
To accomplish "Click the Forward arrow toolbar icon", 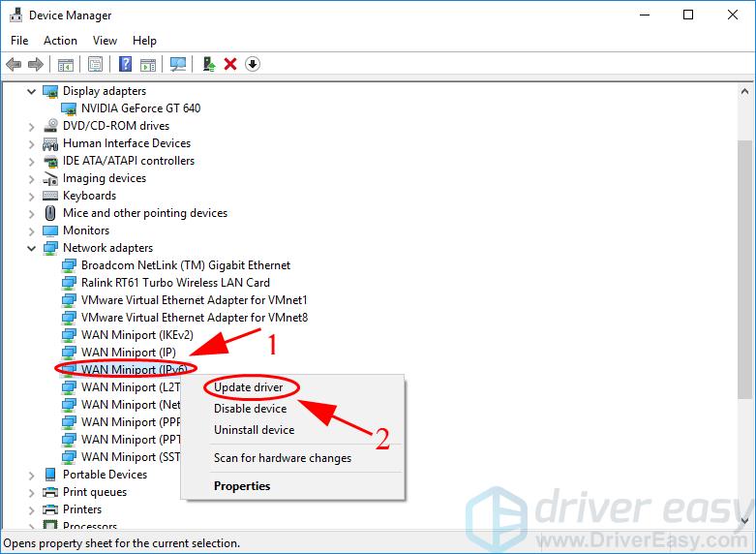I will click(x=36, y=65).
